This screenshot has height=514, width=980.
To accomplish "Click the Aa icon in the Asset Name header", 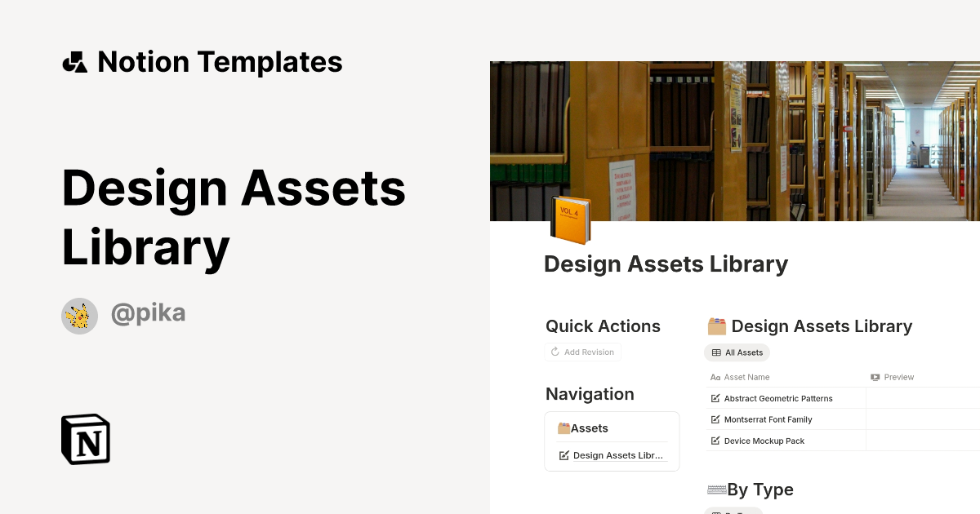I will coord(714,377).
